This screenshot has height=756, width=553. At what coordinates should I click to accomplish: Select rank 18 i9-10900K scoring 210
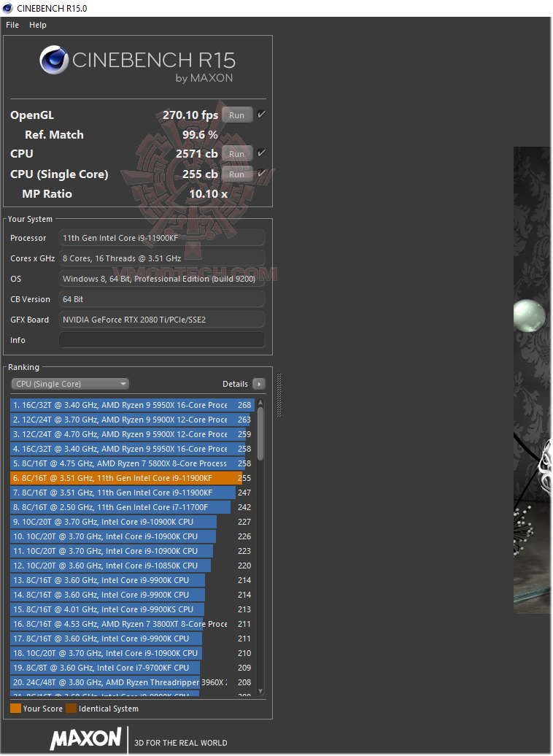133,653
